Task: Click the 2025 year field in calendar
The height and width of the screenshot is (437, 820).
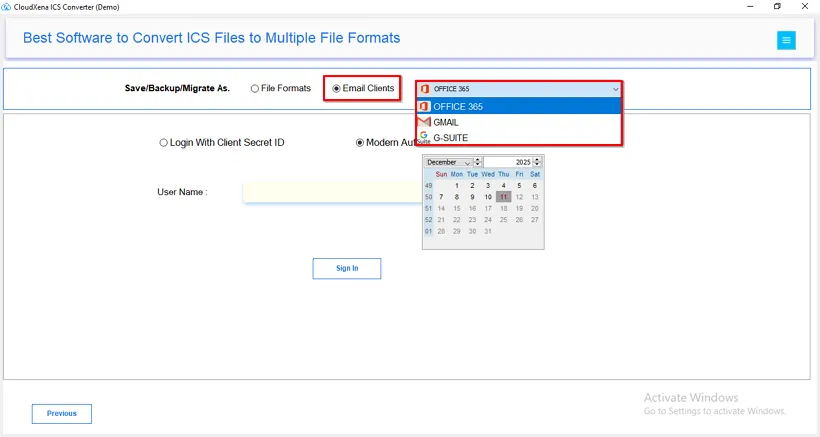Action: click(507, 163)
